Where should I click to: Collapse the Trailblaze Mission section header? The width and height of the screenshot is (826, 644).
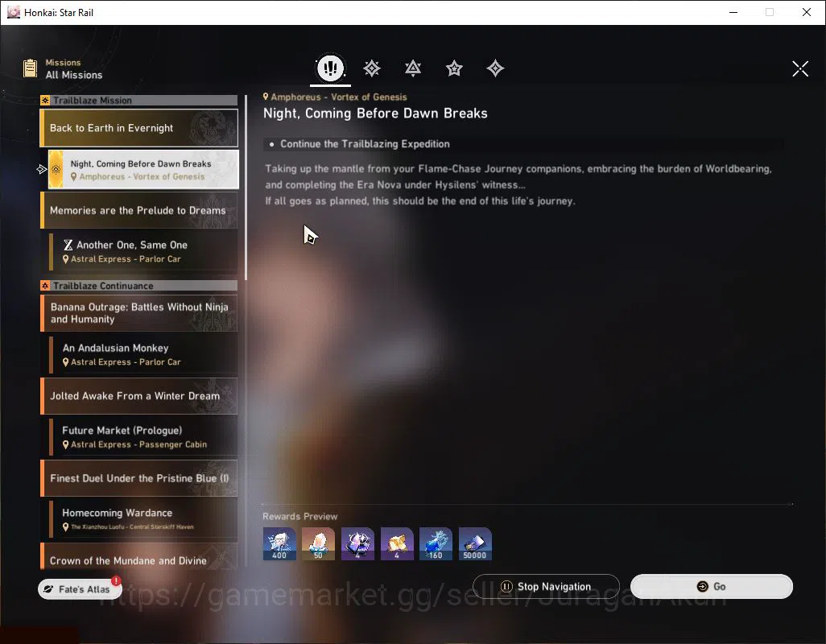click(x=139, y=100)
